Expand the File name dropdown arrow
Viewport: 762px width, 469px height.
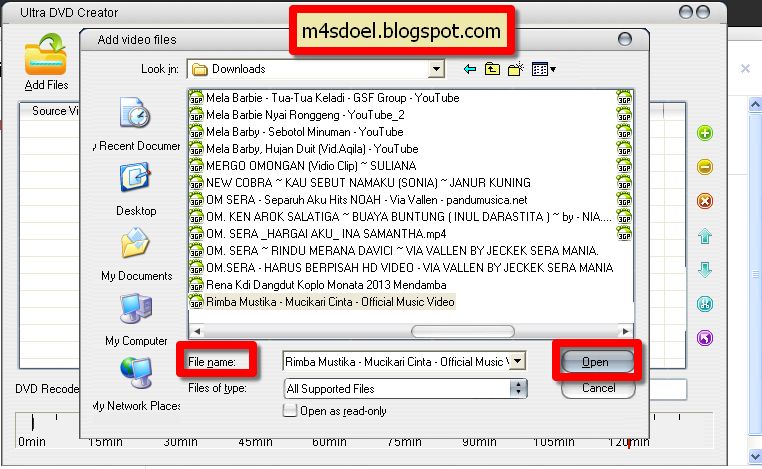[518, 361]
